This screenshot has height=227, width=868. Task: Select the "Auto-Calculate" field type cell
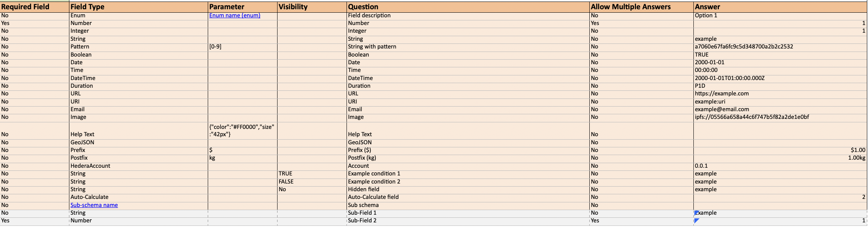pos(89,197)
